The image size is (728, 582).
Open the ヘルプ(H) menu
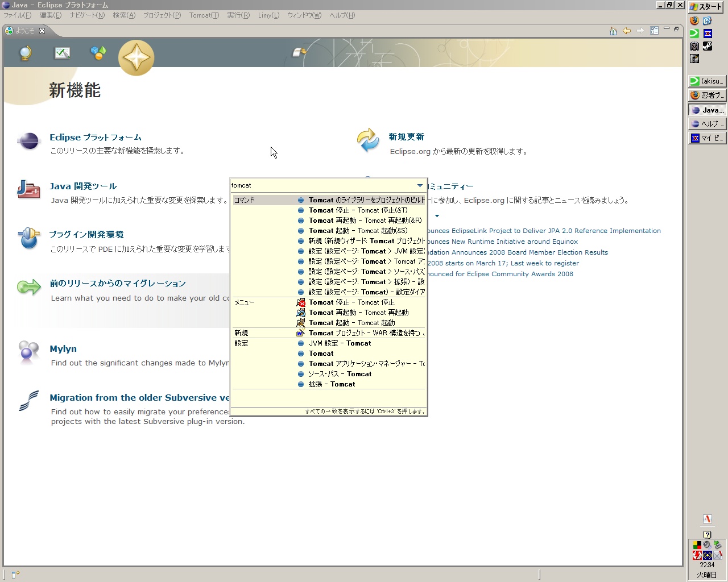pos(342,15)
